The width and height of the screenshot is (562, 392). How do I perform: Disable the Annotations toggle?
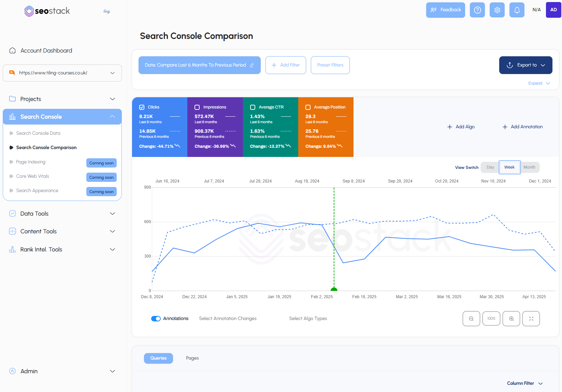coord(156,318)
